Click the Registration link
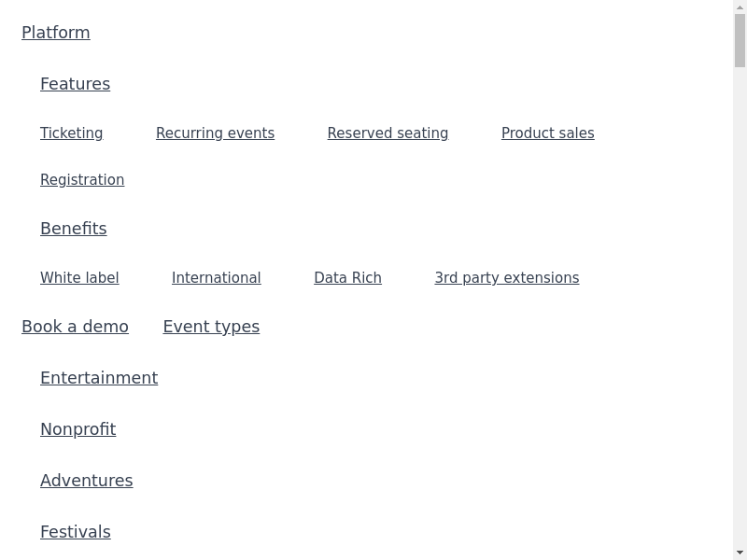 (x=82, y=180)
